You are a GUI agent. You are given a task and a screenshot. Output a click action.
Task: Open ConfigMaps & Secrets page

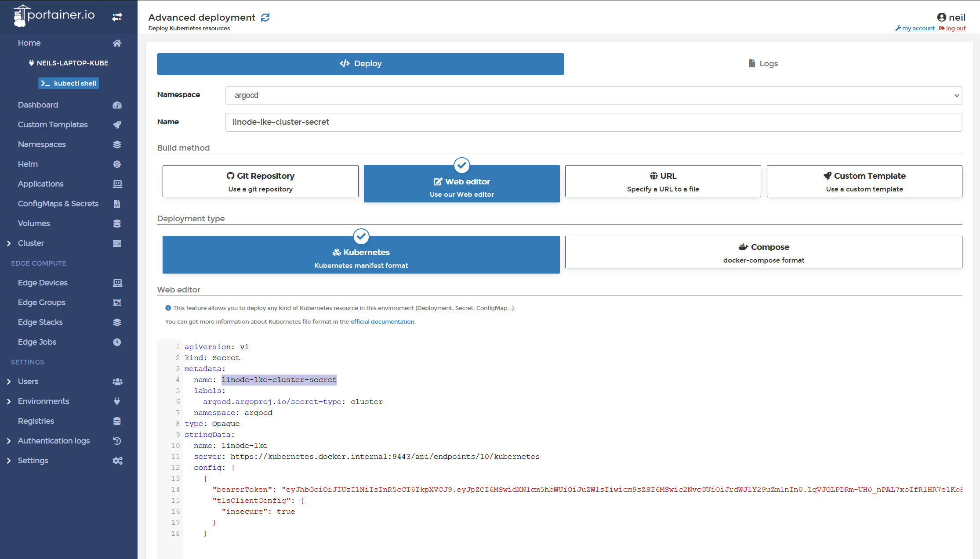pos(58,204)
